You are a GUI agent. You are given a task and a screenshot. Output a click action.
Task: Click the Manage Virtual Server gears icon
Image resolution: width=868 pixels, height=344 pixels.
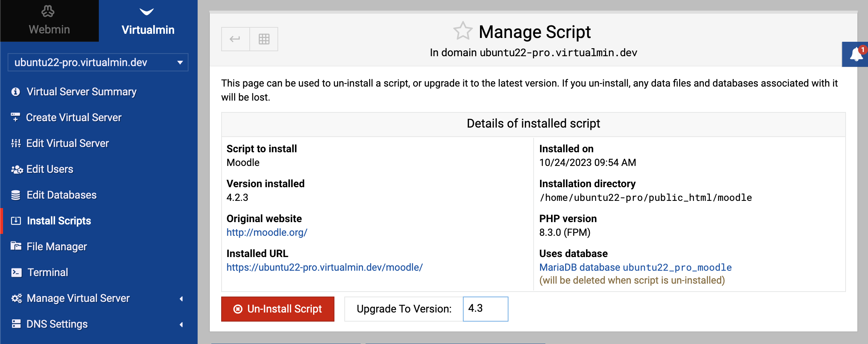tap(17, 298)
